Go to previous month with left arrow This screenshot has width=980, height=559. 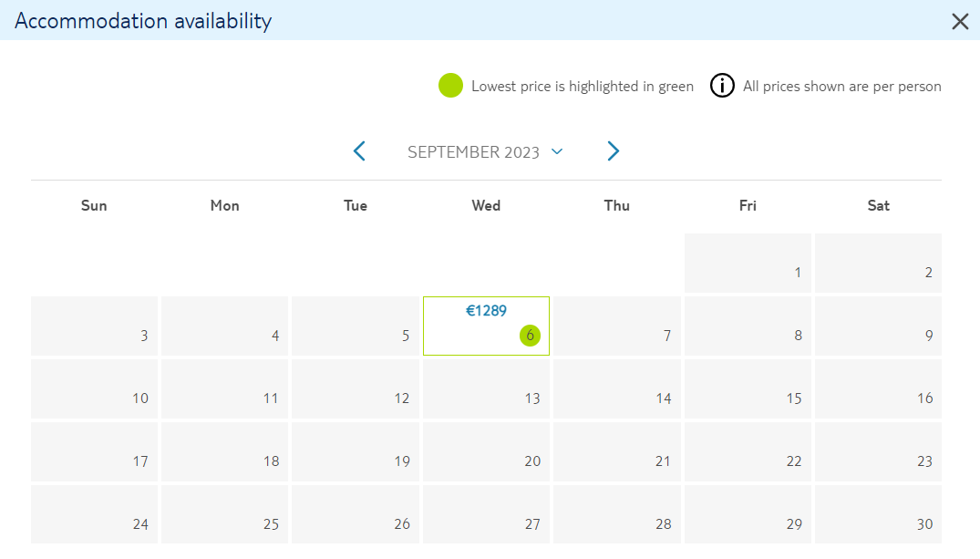[x=359, y=151]
